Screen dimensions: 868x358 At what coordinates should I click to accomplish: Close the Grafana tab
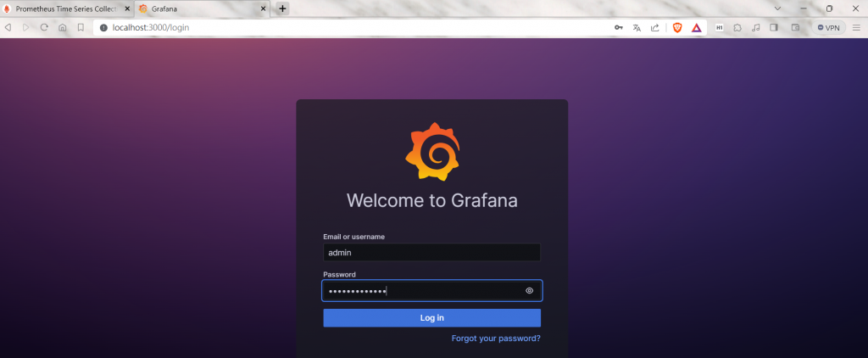(263, 8)
